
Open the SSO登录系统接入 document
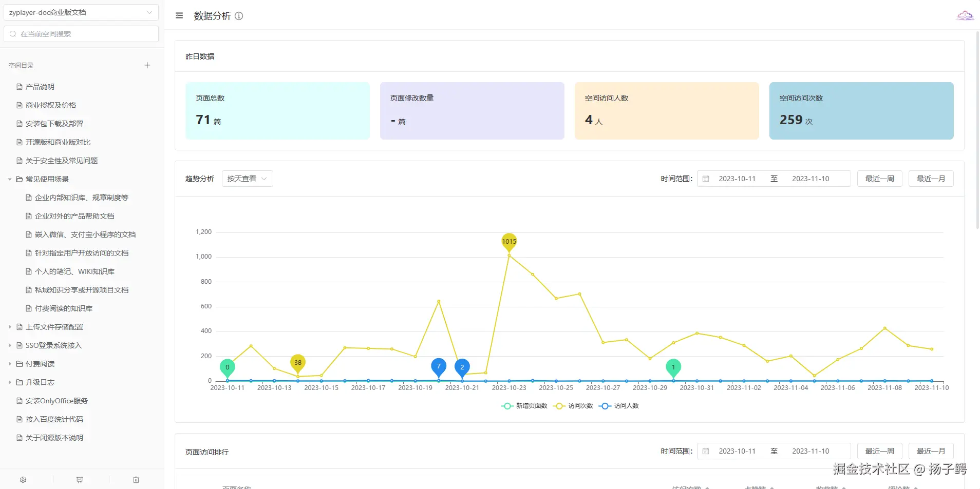click(x=53, y=345)
